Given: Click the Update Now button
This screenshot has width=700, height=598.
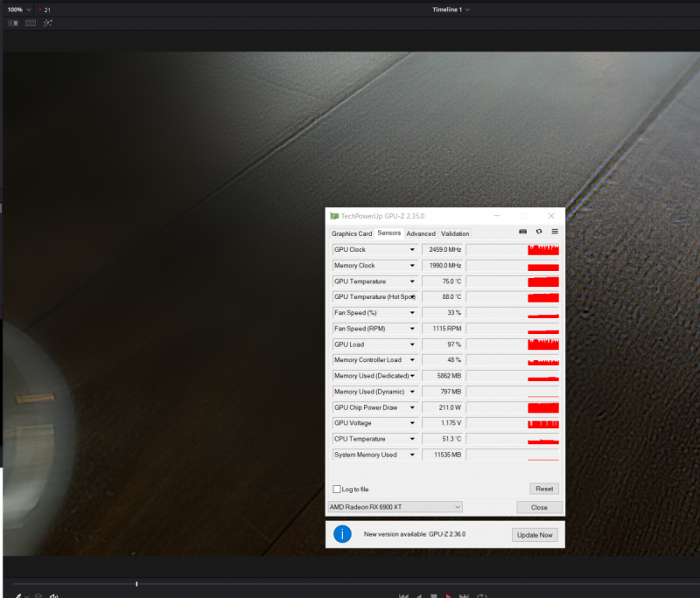Looking at the screenshot, I should 535,535.
